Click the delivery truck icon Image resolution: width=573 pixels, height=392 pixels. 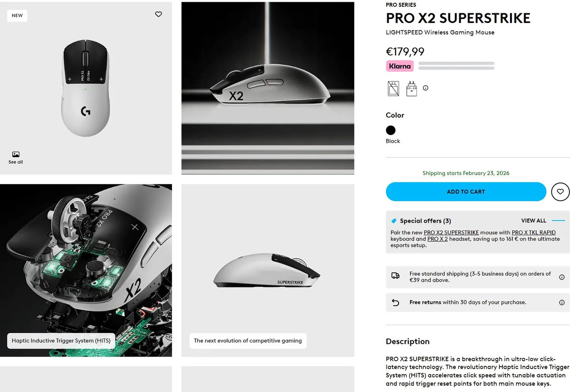395,276
